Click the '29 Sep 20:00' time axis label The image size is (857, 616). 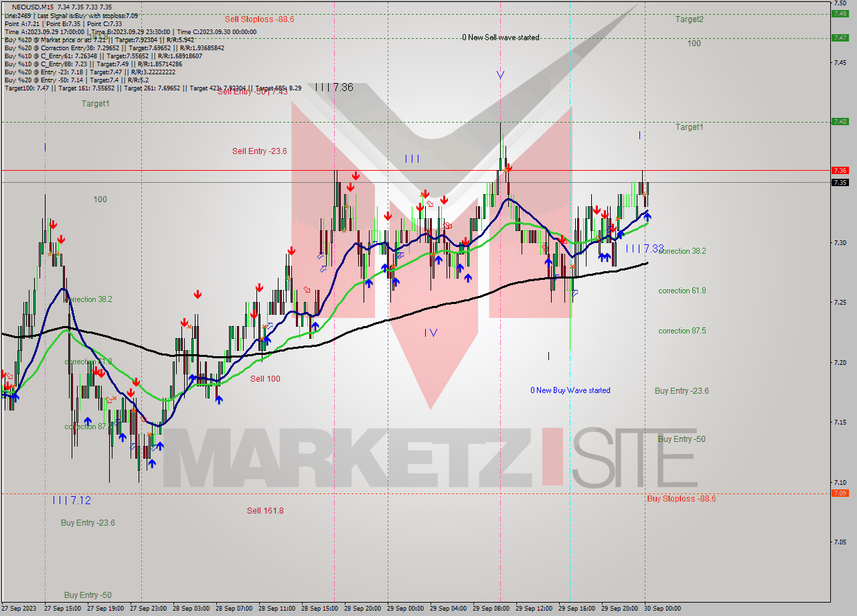click(x=619, y=609)
